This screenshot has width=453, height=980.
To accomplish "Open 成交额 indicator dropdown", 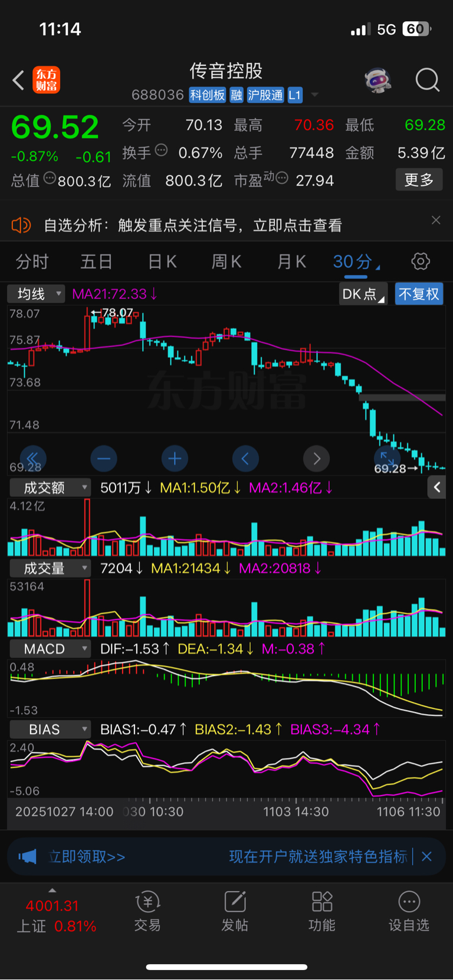I will 50,487.
